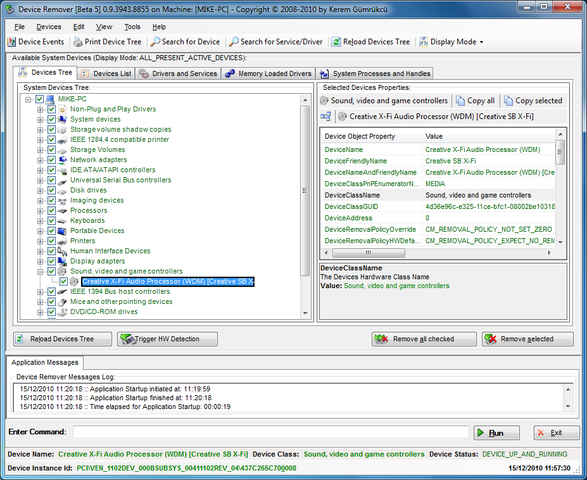Image resolution: width=587 pixels, height=480 pixels.
Task: Click the properties table vertical scrollbar thumb
Action: (560, 152)
